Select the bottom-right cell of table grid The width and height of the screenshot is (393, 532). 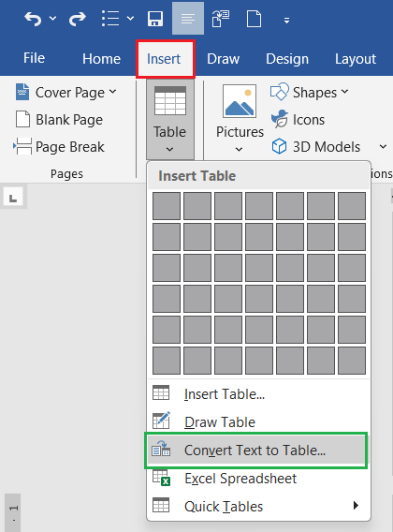(352, 361)
